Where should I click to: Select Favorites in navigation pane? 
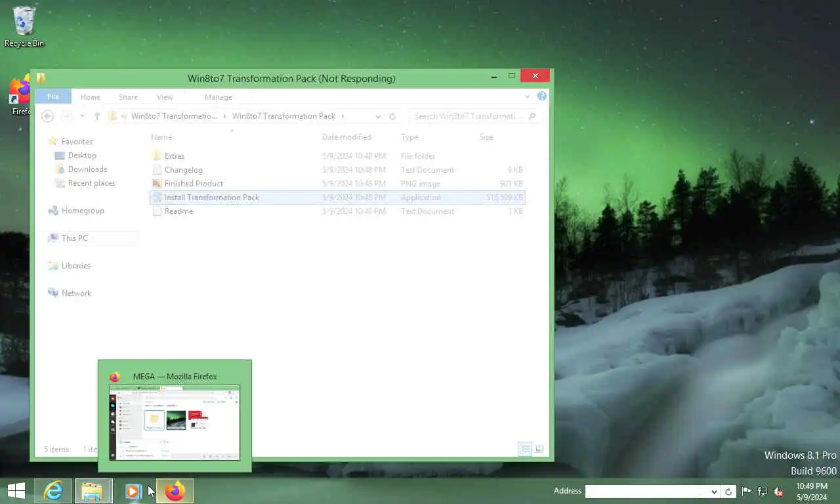(77, 141)
